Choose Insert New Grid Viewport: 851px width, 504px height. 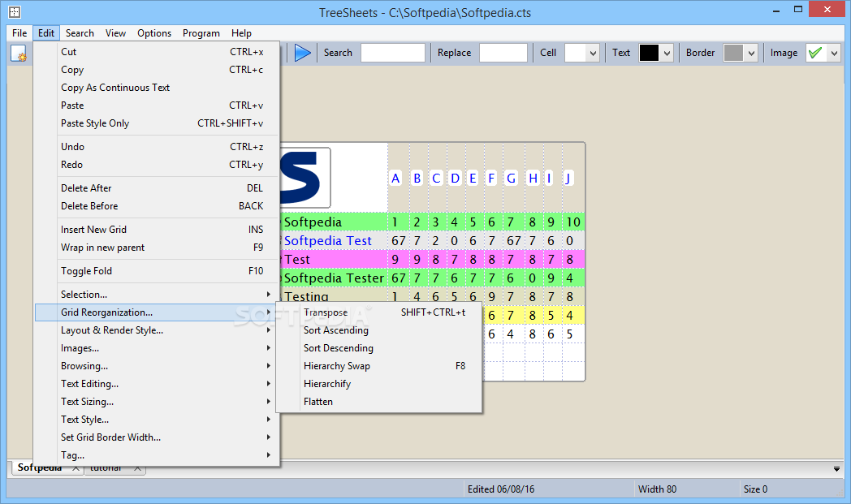click(157, 230)
